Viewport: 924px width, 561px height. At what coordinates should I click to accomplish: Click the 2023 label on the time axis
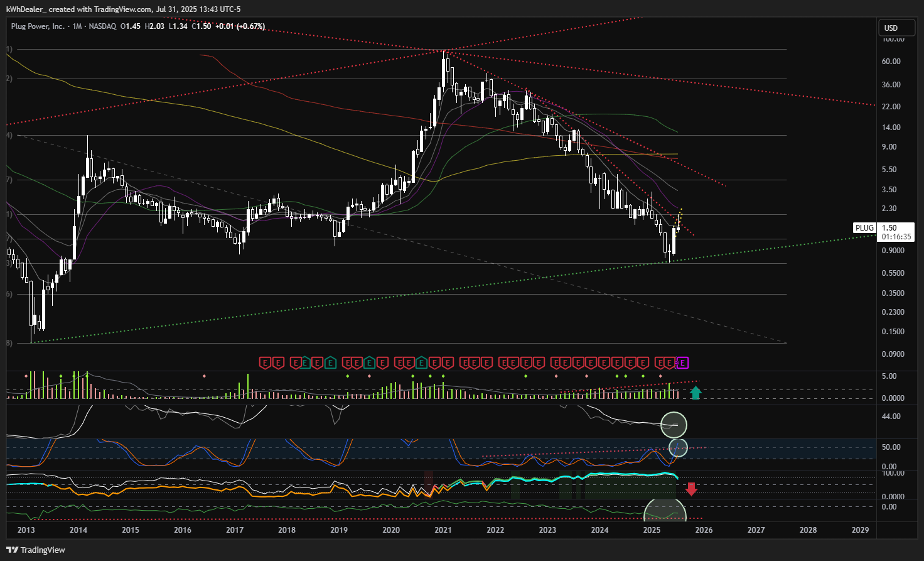coord(547,530)
